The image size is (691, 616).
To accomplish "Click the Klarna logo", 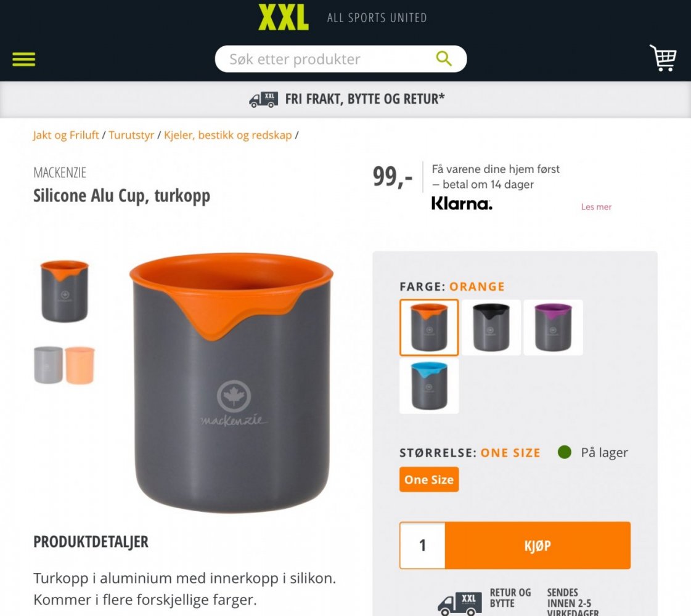I will pos(462,203).
